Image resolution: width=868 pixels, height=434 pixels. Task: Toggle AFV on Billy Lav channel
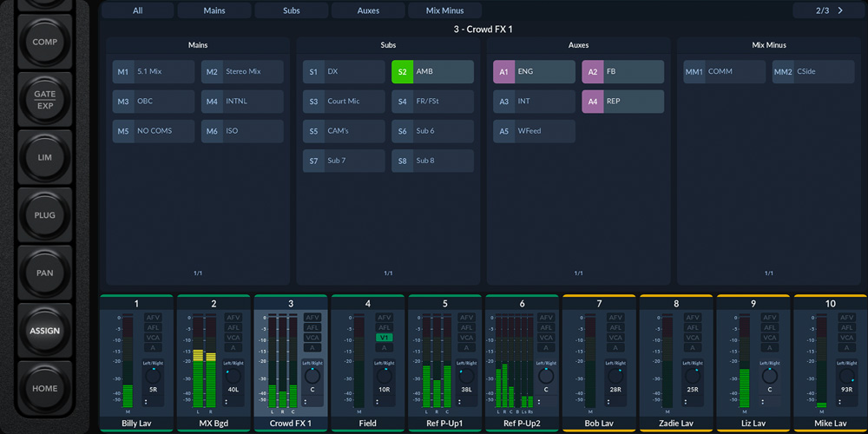[154, 317]
